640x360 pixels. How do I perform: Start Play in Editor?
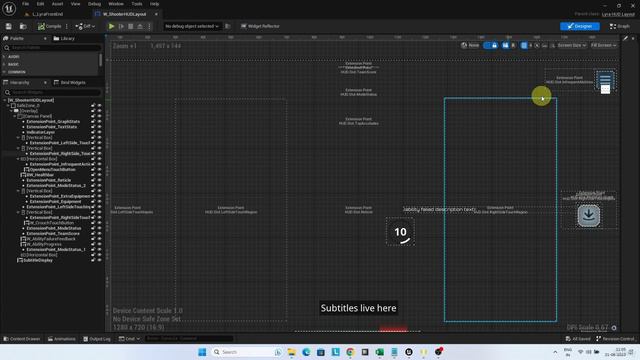(x=111, y=26)
